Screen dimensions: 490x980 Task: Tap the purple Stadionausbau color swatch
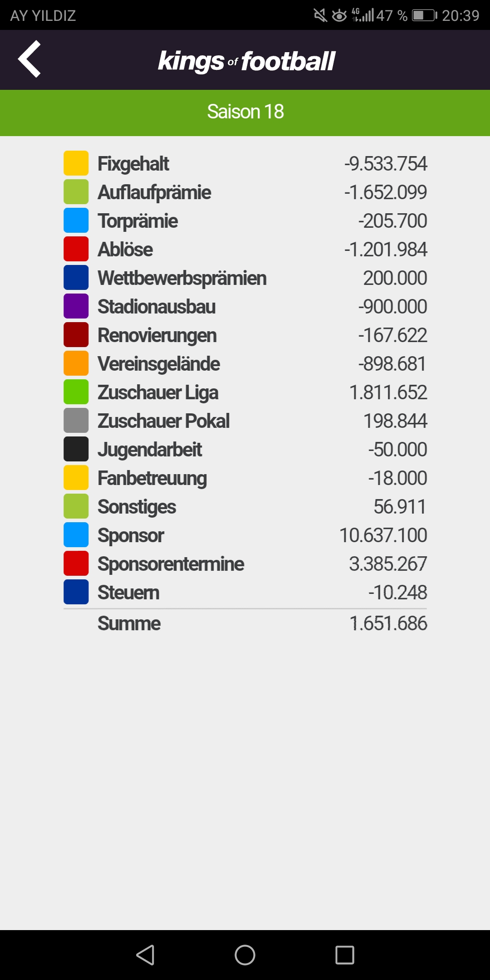[x=76, y=306]
